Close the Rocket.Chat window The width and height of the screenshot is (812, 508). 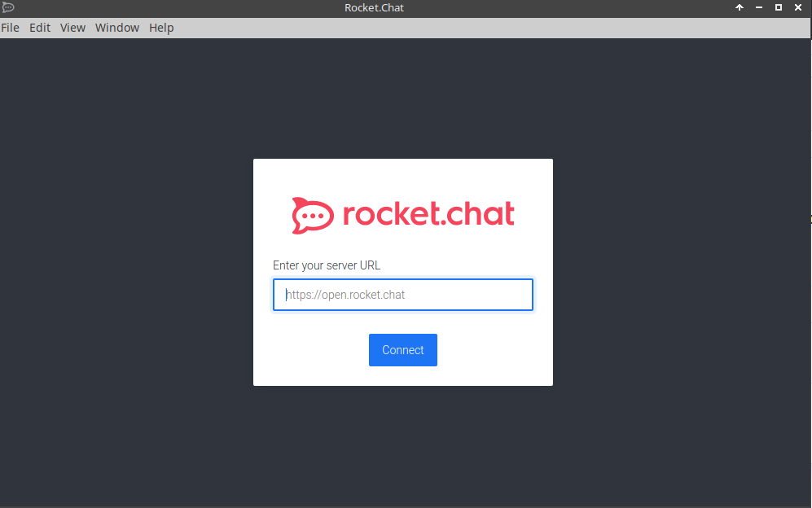[x=798, y=7]
